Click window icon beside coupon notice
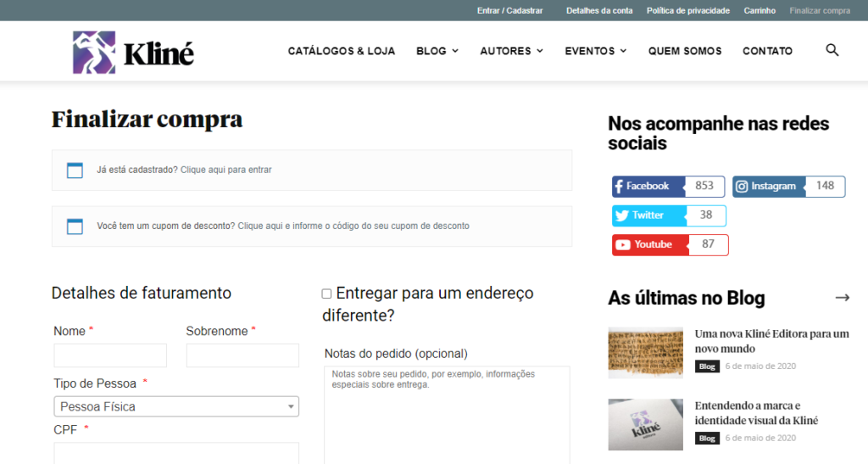Screen dimensions: 868x464 75,226
